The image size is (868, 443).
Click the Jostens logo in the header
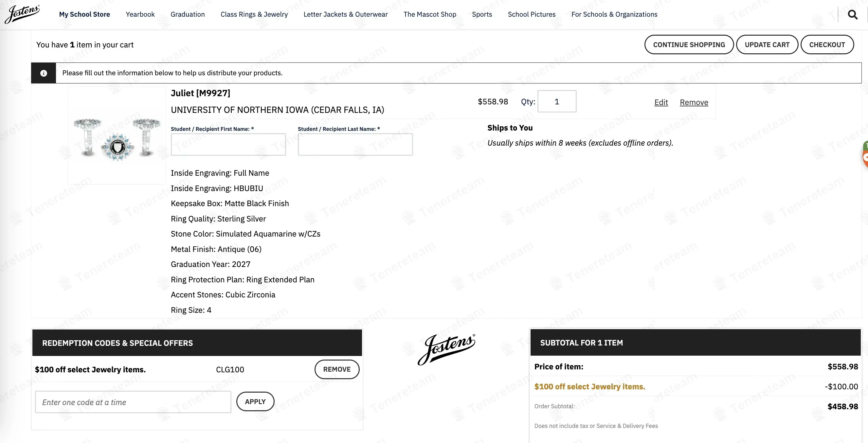point(22,14)
